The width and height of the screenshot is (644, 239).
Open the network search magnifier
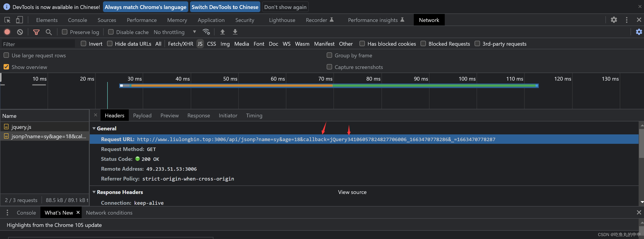[49, 32]
